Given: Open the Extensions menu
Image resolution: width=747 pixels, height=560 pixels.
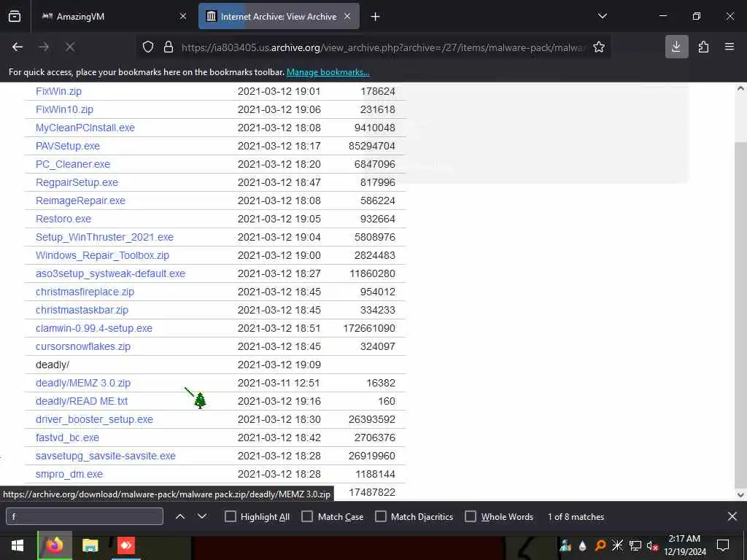Looking at the screenshot, I should click(703, 47).
